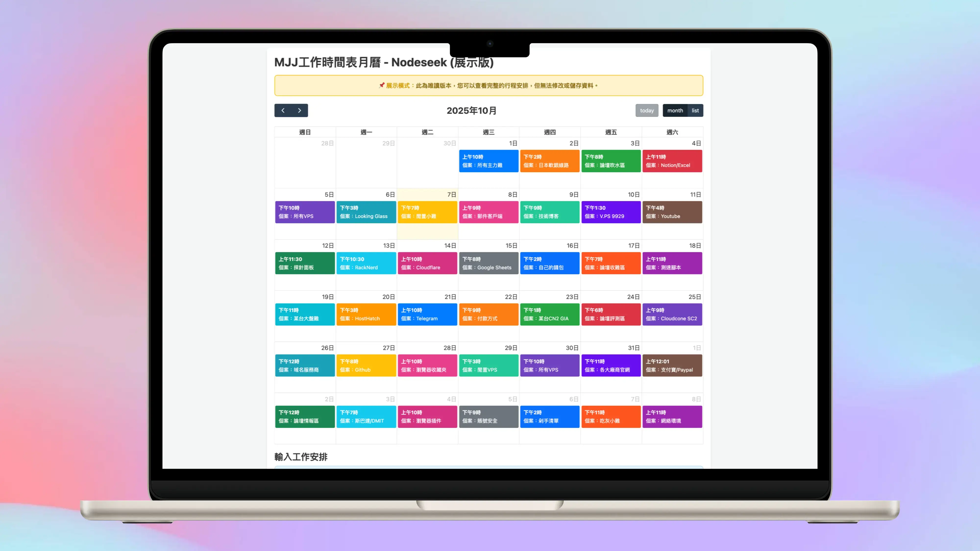Select the Telegram event on October 21
The width and height of the screenshot is (980, 551).
pyautogui.click(x=427, y=314)
